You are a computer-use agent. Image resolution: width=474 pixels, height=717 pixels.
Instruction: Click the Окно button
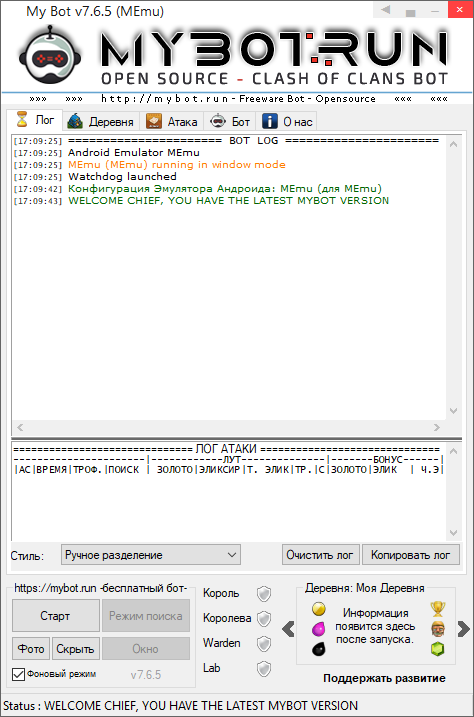[x=146, y=648]
